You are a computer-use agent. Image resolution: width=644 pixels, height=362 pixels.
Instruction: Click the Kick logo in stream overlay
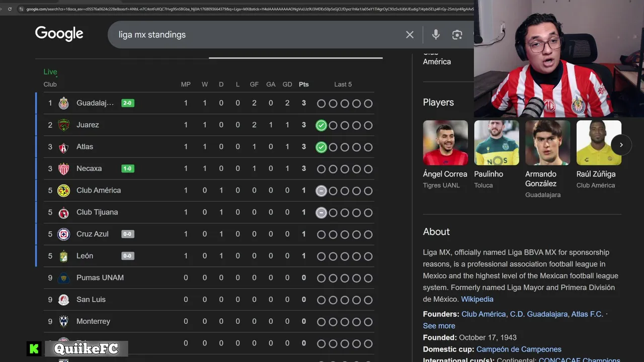[34, 348]
